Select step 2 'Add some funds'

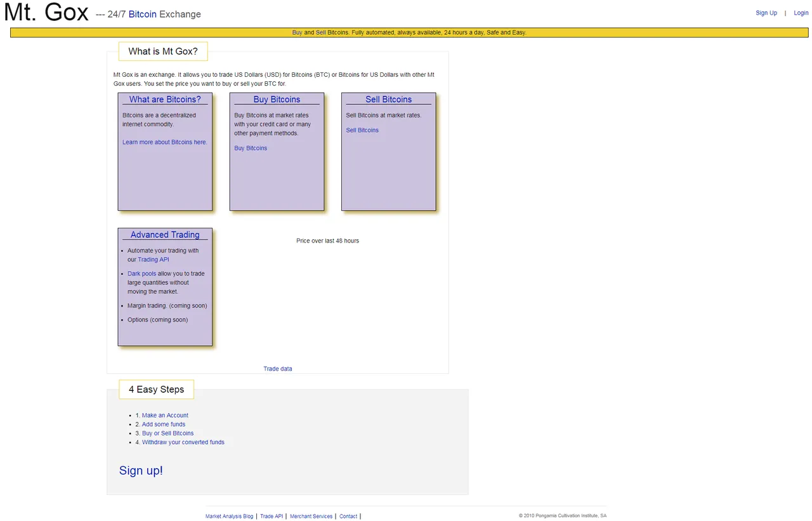(x=164, y=425)
